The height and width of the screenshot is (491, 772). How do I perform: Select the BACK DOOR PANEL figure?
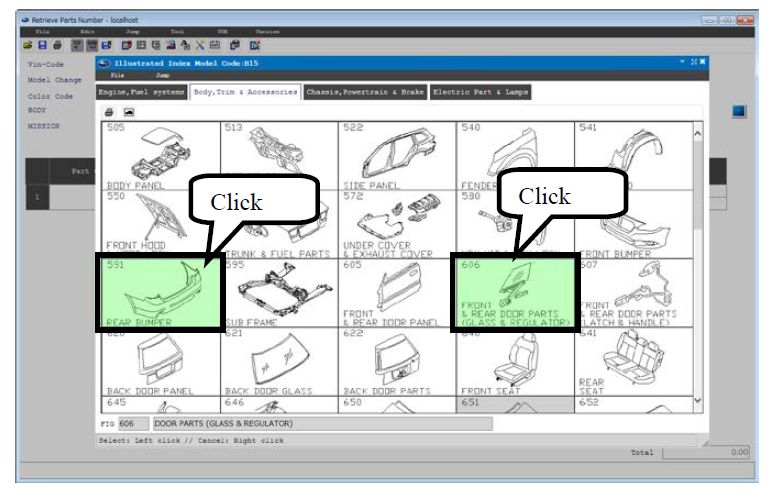click(x=161, y=363)
